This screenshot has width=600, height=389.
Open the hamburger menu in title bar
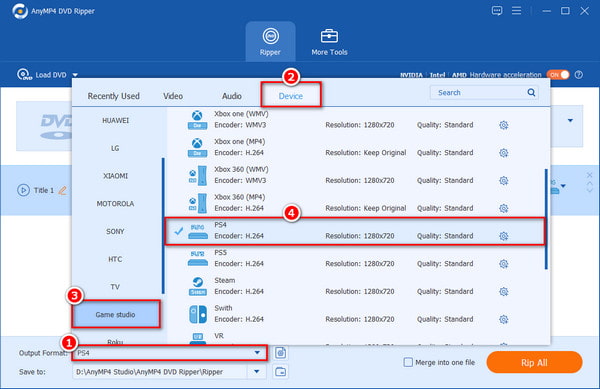[x=517, y=11]
